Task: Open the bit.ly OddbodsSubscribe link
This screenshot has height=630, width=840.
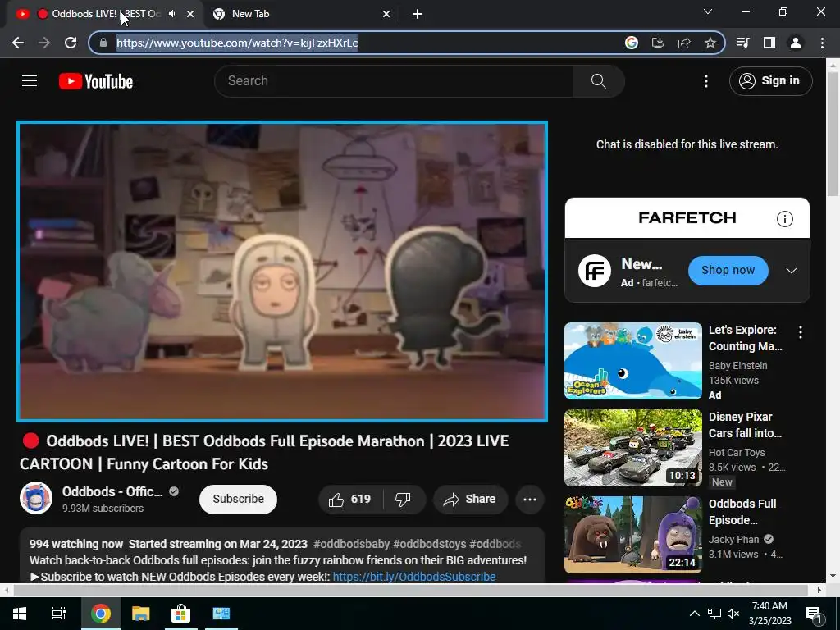Action: tap(414, 577)
